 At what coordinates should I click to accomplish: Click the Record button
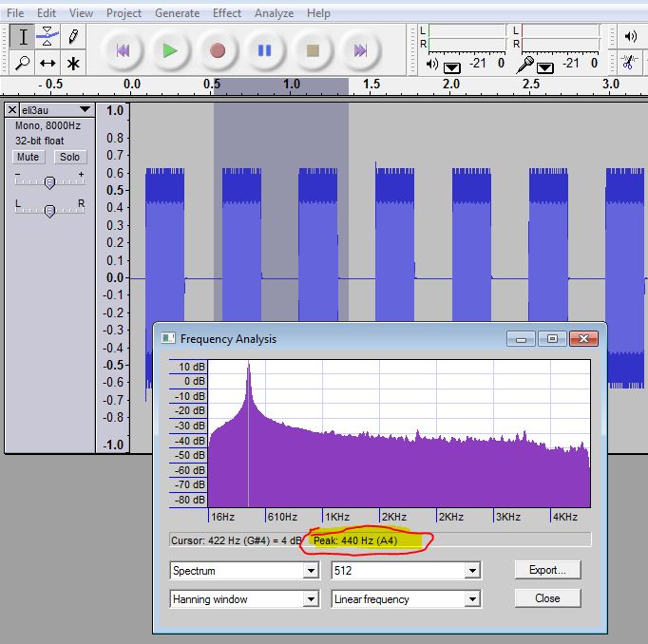(218, 50)
